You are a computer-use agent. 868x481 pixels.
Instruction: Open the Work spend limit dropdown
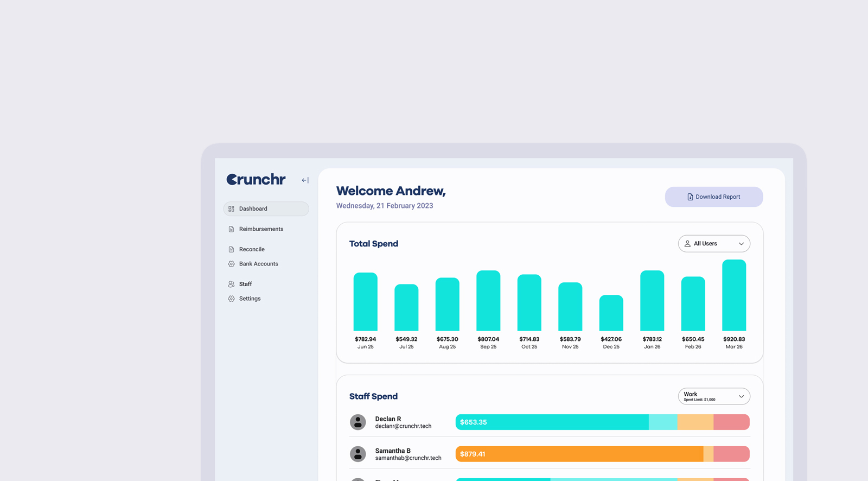714,396
